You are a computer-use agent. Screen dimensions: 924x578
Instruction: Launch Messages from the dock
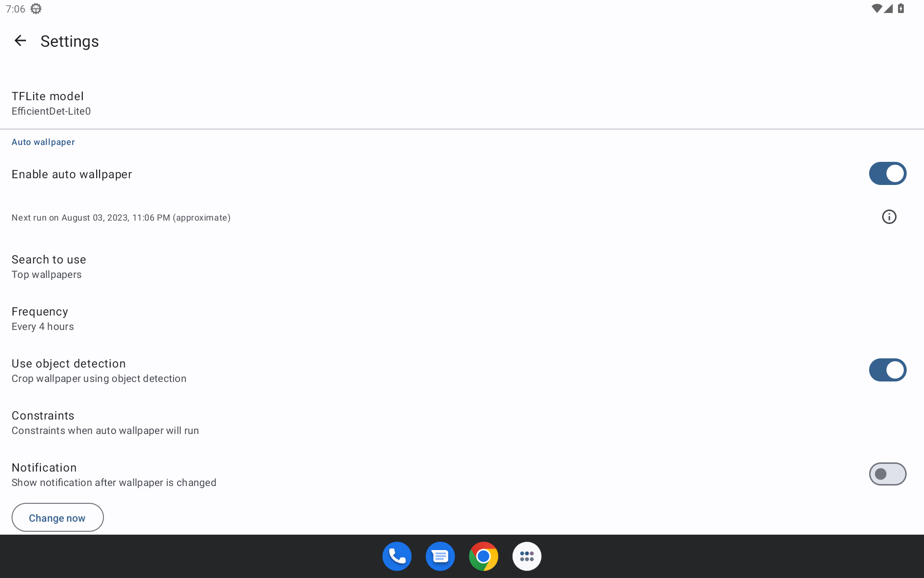[x=440, y=556]
